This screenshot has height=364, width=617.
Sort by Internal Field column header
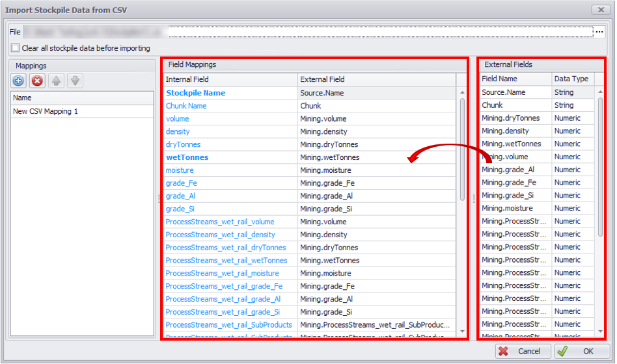click(230, 79)
